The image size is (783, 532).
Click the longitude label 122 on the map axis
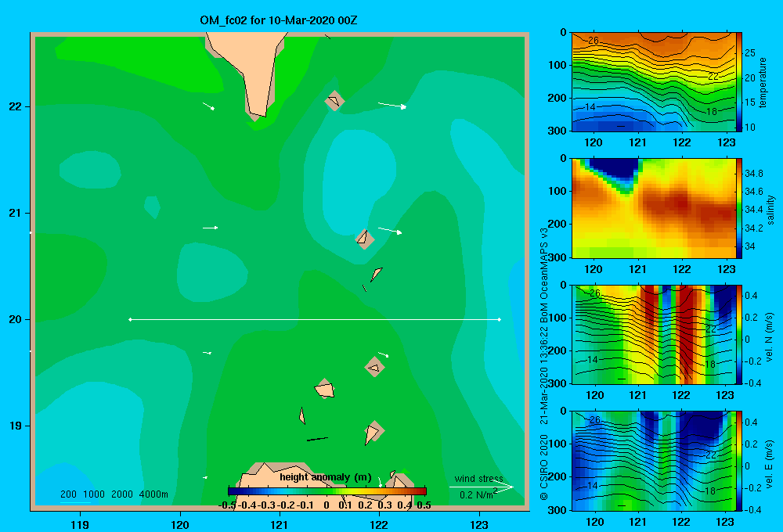point(379,524)
